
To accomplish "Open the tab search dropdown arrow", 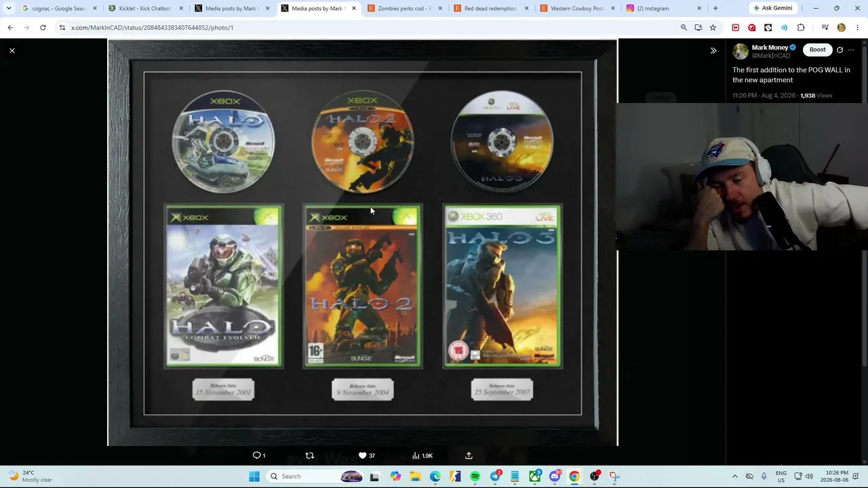I will (x=8, y=8).
